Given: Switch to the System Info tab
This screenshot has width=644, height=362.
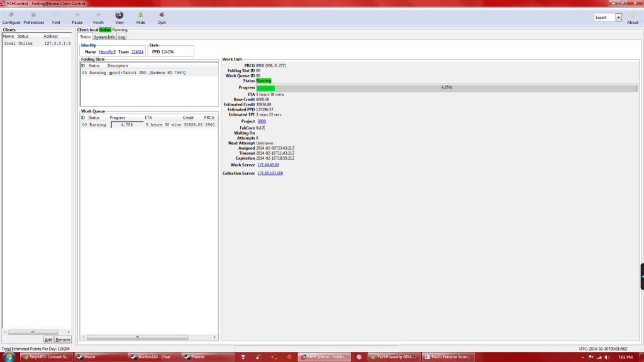Looking at the screenshot, I should coord(104,37).
